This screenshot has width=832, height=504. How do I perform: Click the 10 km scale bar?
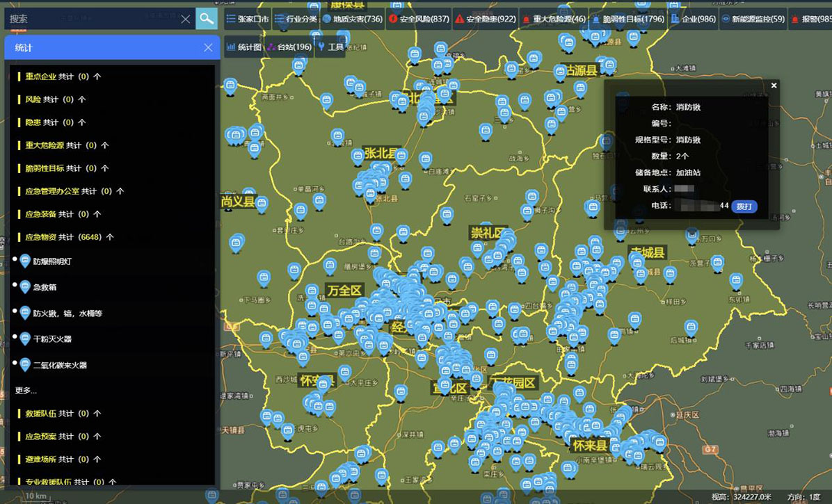(36, 496)
